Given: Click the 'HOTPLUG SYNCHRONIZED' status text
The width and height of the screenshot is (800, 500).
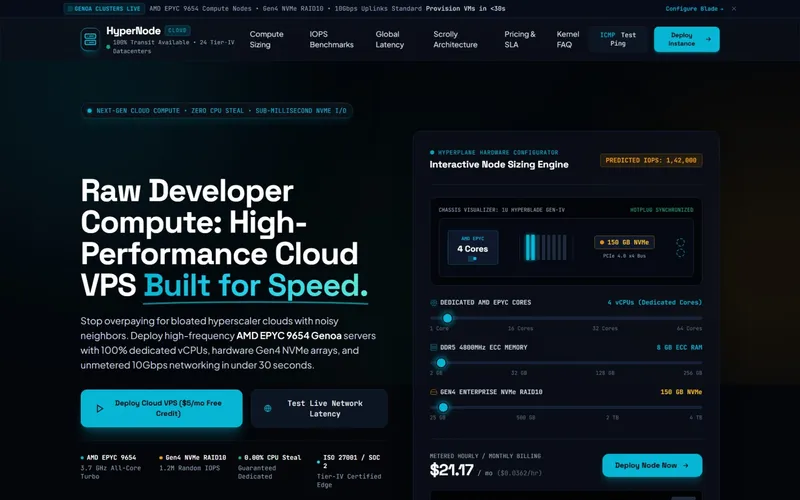Looking at the screenshot, I should [x=661, y=210].
